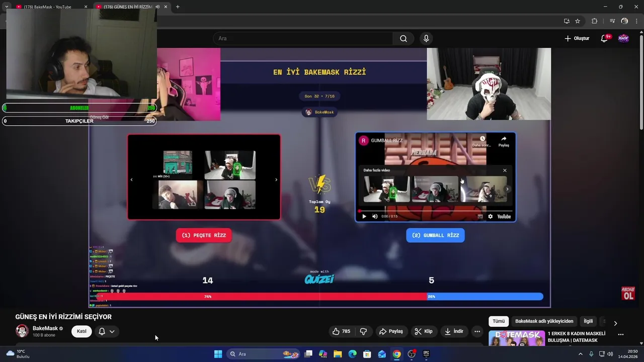Open options menu for DATEMASK suggested video
The width and height of the screenshot is (644, 362).
621,334
